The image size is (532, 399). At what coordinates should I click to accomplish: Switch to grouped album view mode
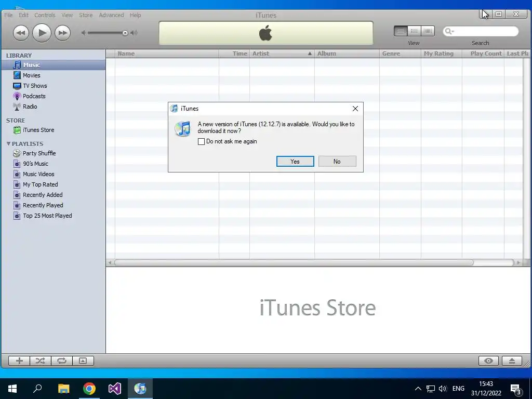point(414,31)
